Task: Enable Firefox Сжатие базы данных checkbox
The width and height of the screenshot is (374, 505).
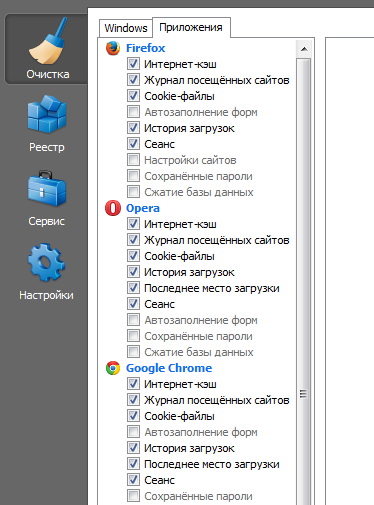Action: 133,192
